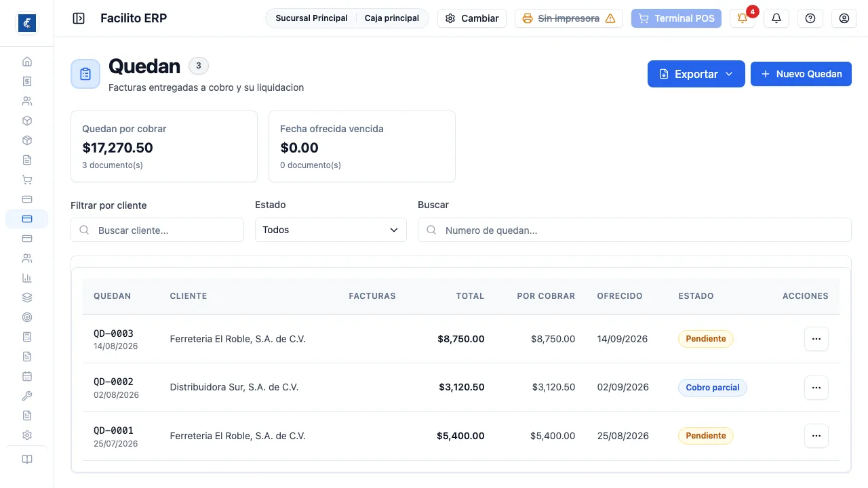Viewport: 868px width, 488px height.
Task: Click the POR COBRAR column header
Action: click(x=546, y=296)
